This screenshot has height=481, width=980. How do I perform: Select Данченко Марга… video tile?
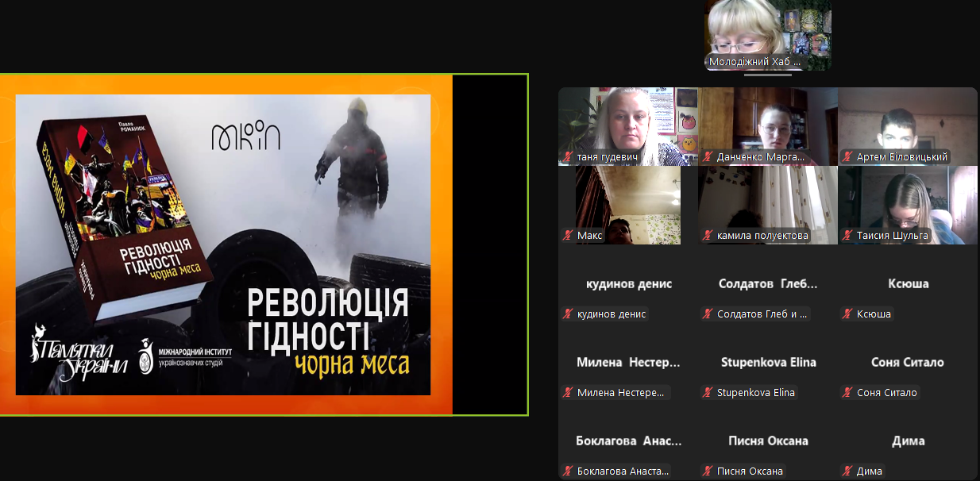pos(768,126)
